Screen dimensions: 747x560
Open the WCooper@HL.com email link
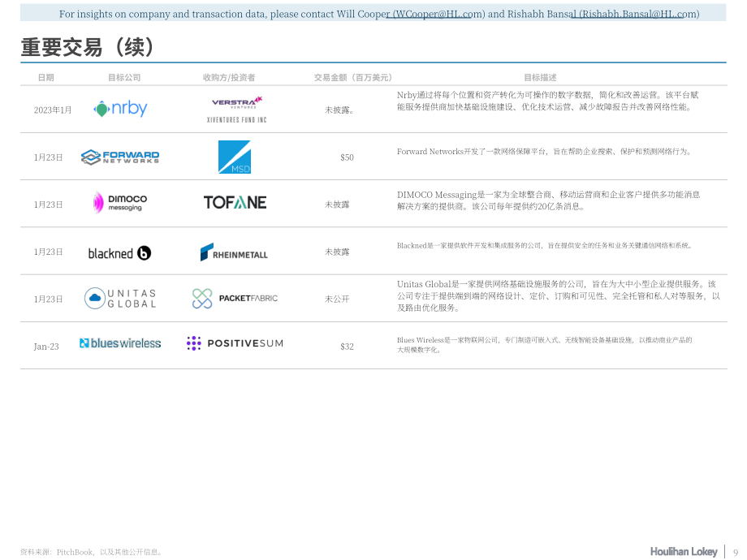[436, 14]
